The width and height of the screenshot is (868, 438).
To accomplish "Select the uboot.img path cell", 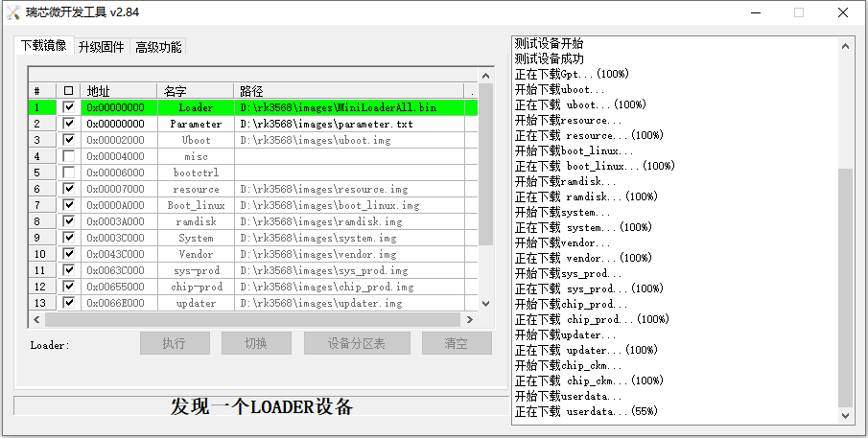I will pos(349,140).
